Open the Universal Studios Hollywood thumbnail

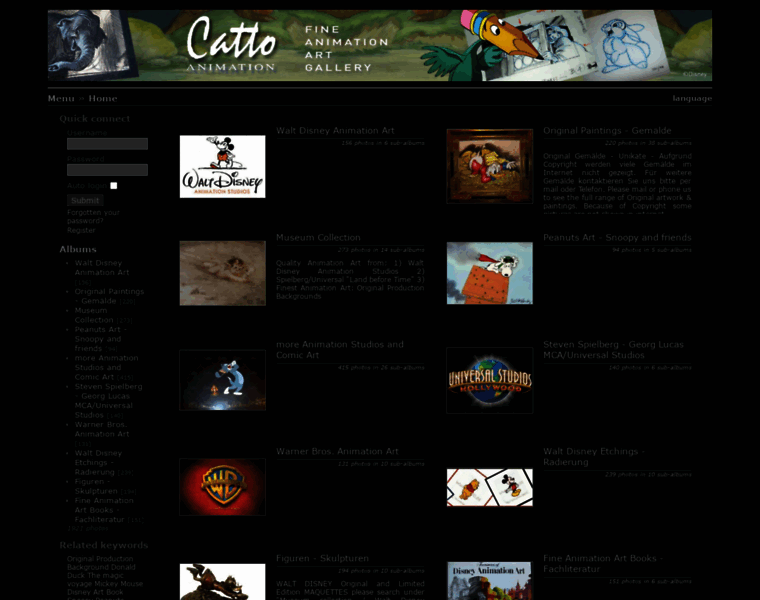490,380
